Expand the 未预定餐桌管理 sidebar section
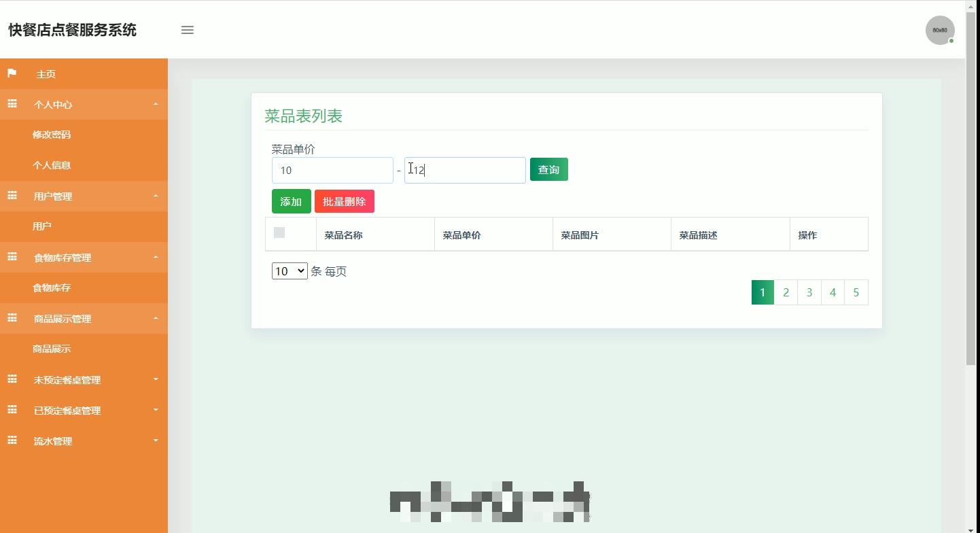The width and height of the screenshot is (980, 533). [84, 379]
